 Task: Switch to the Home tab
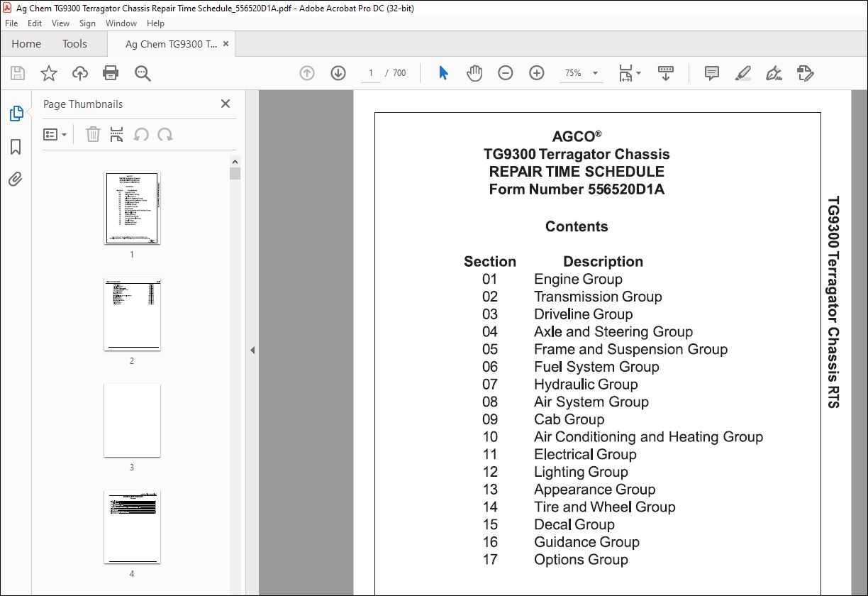(26, 44)
